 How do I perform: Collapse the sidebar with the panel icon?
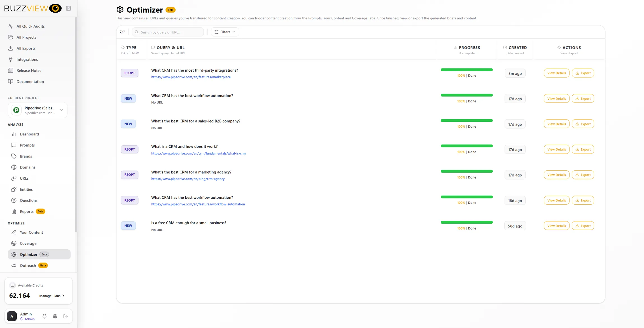pos(68,8)
